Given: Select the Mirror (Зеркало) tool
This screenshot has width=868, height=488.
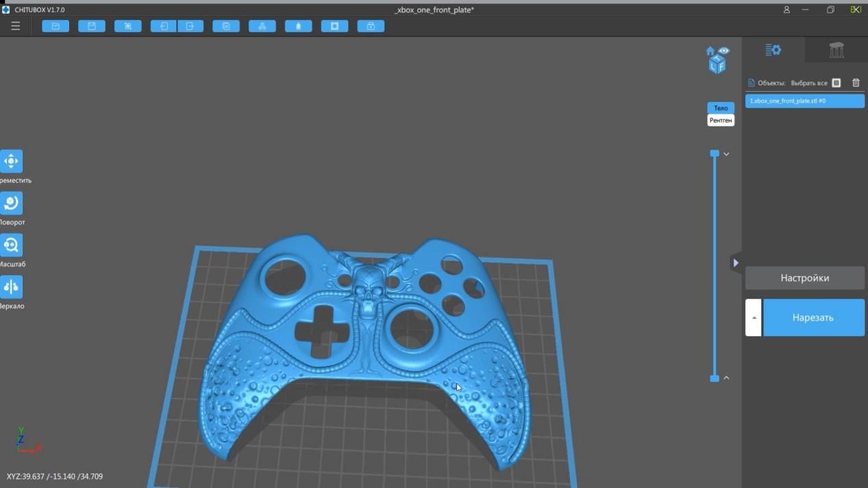Looking at the screenshot, I should [12, 287].
